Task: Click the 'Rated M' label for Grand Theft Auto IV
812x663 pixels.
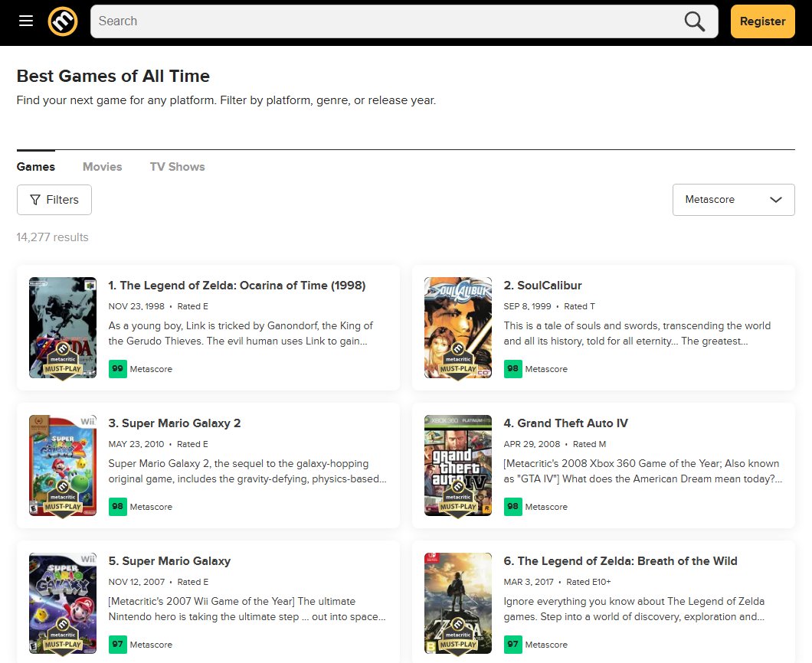Action: (x=589, y=444)
